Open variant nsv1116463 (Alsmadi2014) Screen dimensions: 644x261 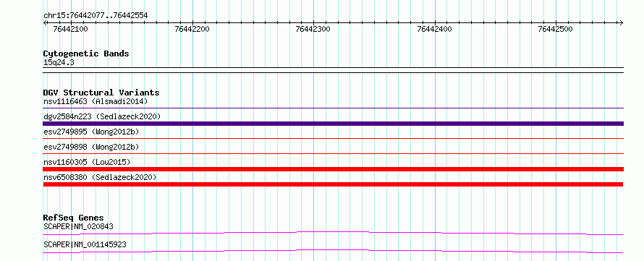pos(96,101)
